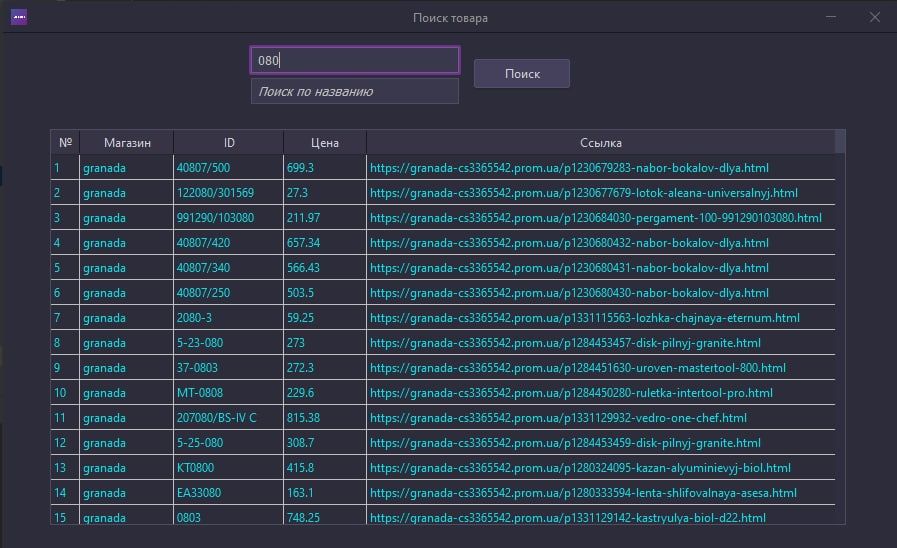Viewport: 897px width, 548px height.
Task: Open the lozhka-chajnaya-eternum link
Action: [x=585, y=318]
